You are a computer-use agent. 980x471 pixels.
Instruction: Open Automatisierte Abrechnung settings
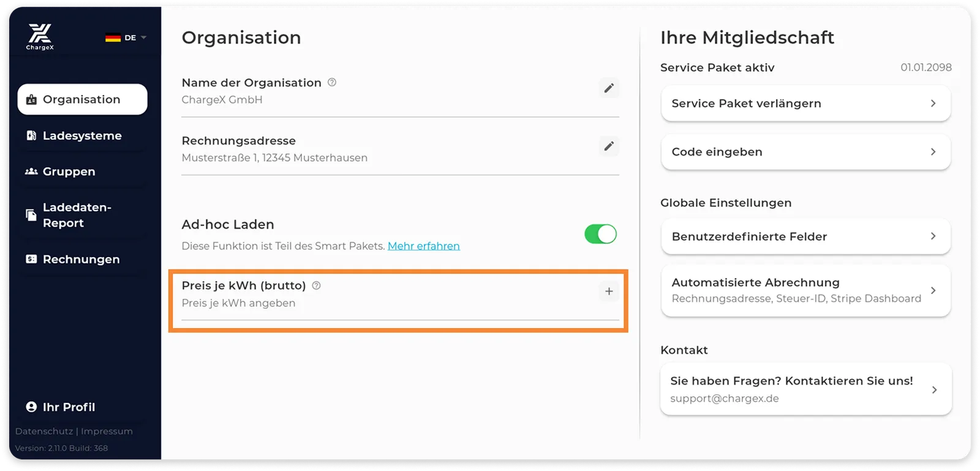(805, 290)
